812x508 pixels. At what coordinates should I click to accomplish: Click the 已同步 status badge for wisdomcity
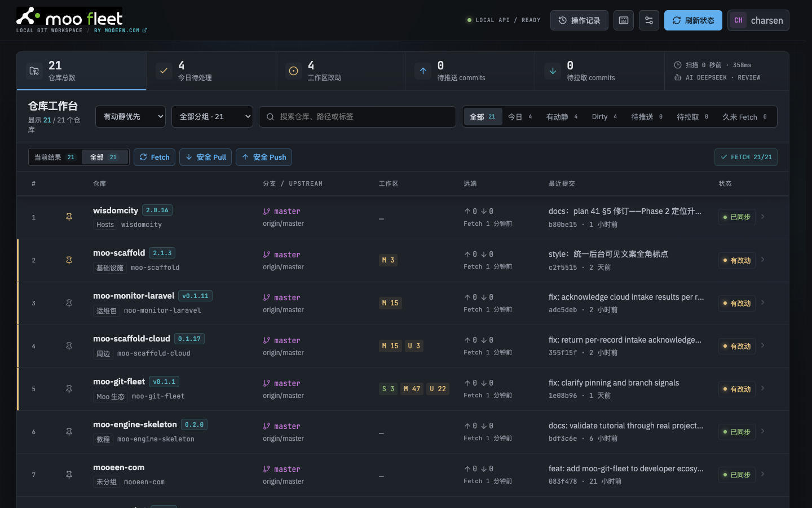736,217
